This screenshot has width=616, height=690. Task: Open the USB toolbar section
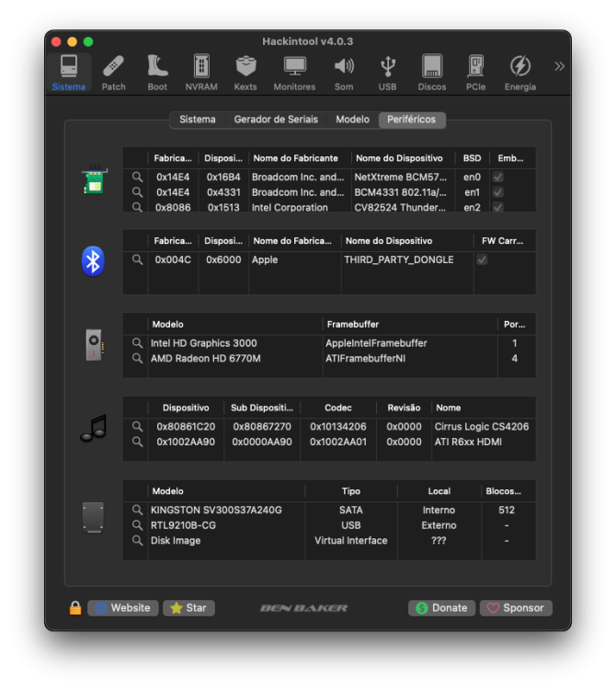pos(387,73)
